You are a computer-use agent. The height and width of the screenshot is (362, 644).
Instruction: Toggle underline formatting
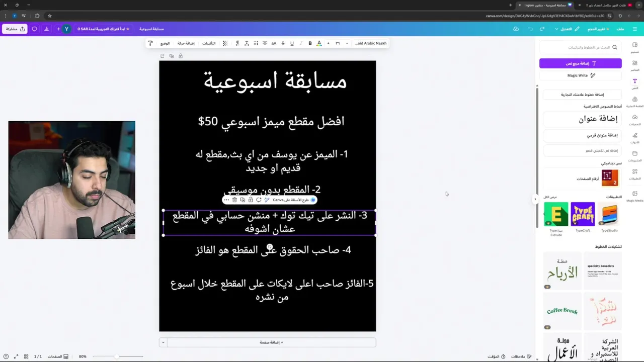pyautogui.click(x=292, y=43)
